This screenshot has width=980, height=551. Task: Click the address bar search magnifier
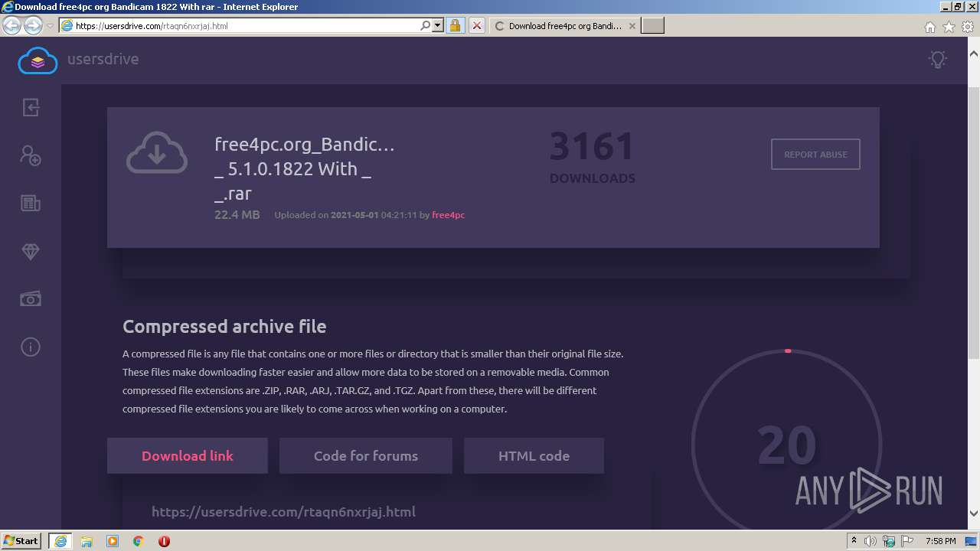[x=426, y=25]
